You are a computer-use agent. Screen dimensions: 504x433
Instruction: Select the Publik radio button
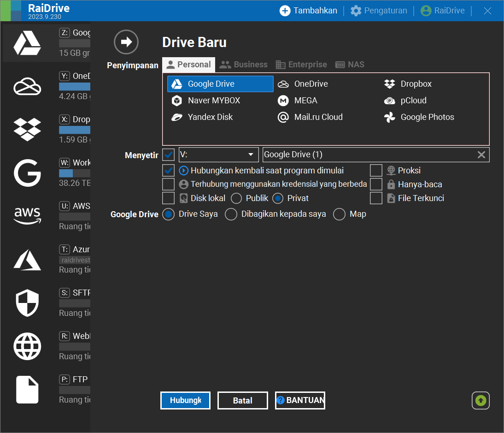(x=236, y=198)
